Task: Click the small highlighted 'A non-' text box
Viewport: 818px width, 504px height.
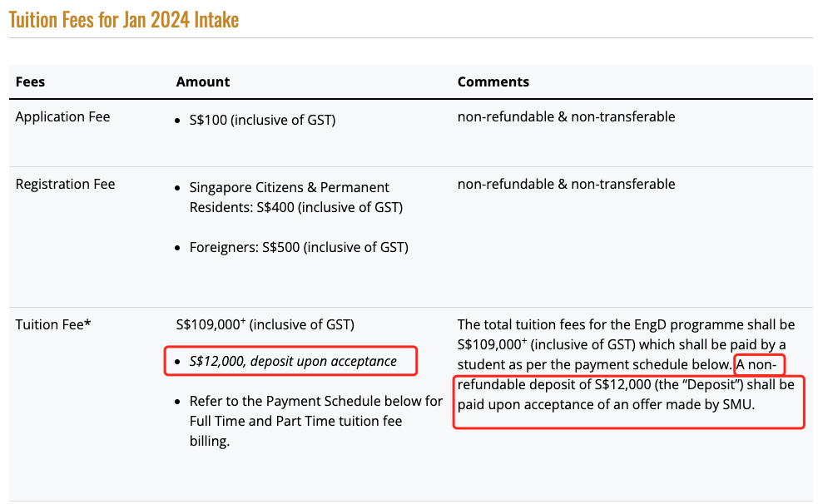Action: click(760, 364)
